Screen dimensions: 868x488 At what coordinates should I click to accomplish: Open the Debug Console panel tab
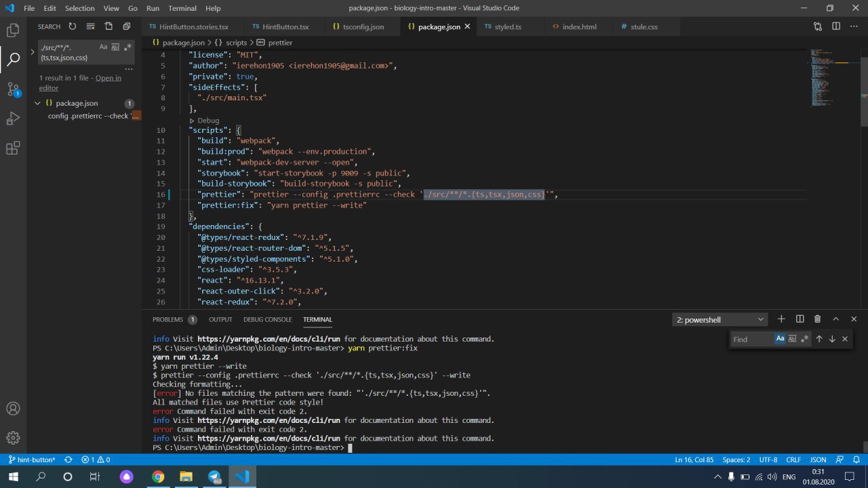268,319
